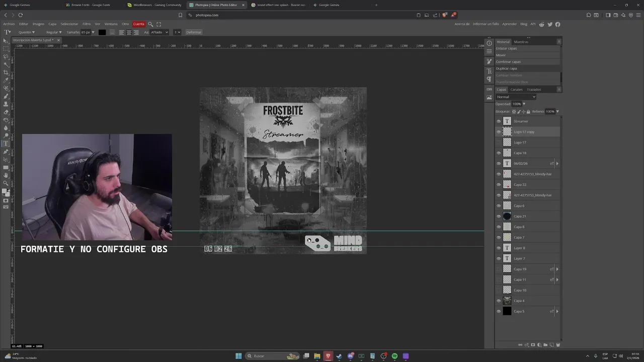Show the hidden Capa 19 layer
This screenshot has height=362, width=644.
click(x=499, y=269)
